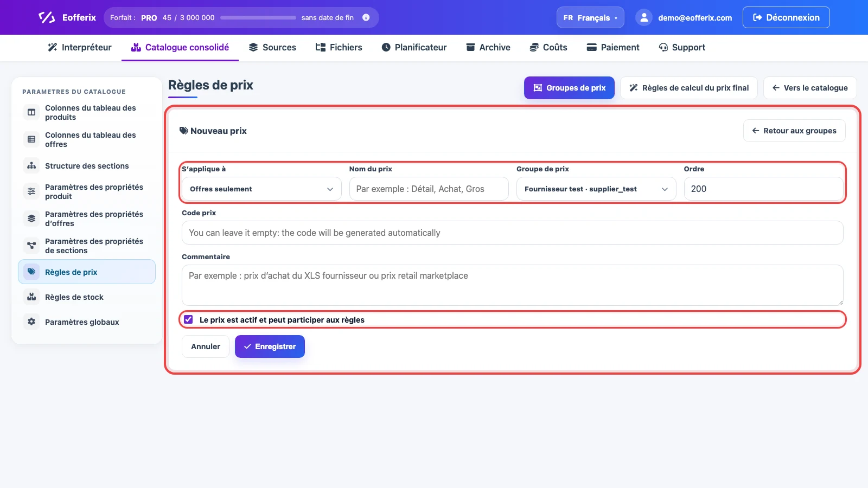Go to the Sources tab

(272, 47)
